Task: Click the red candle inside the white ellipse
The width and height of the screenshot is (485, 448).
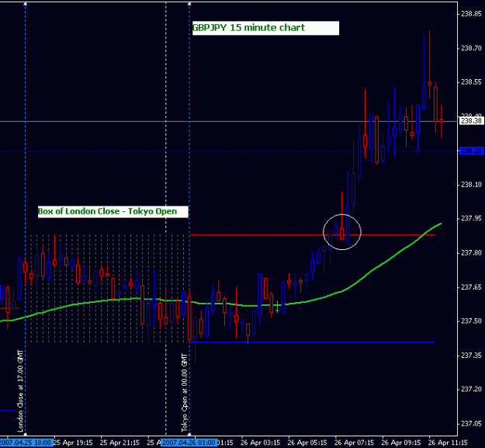Action: (x=341, y=234)
